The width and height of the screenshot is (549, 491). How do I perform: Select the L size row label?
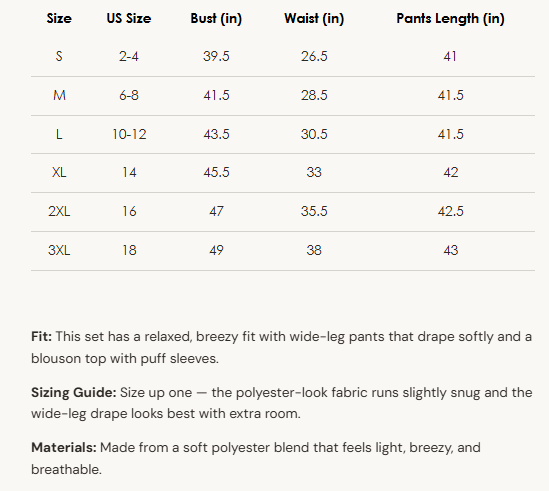point(59,134)
